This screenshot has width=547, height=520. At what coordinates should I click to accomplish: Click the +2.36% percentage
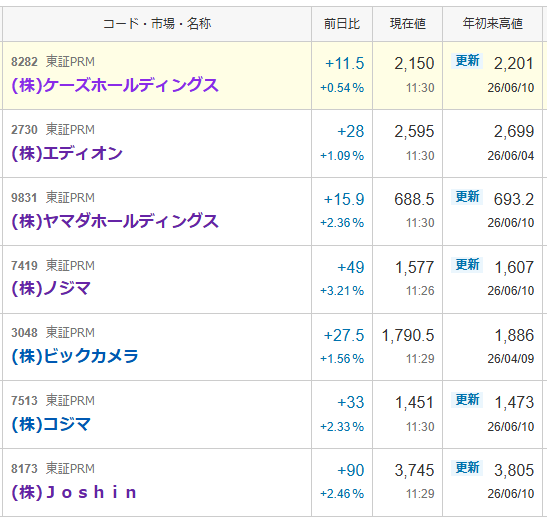tap(342, 223)
